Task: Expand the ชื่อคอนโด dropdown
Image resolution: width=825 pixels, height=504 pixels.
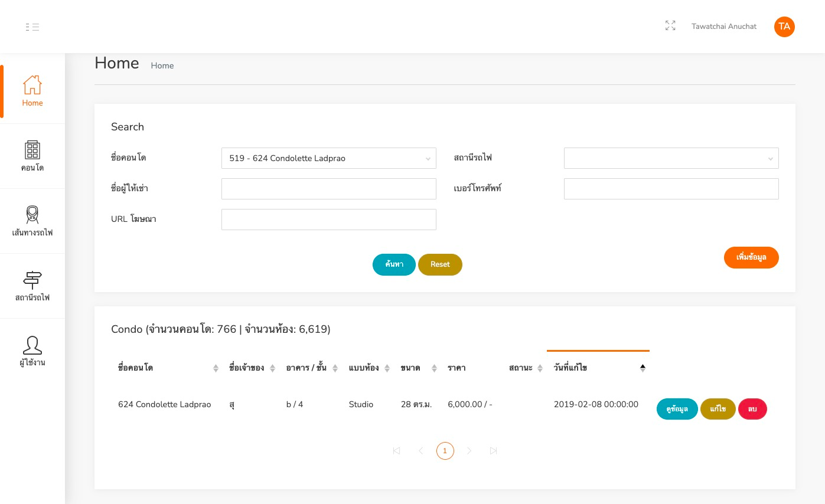Action: [329, 158]
